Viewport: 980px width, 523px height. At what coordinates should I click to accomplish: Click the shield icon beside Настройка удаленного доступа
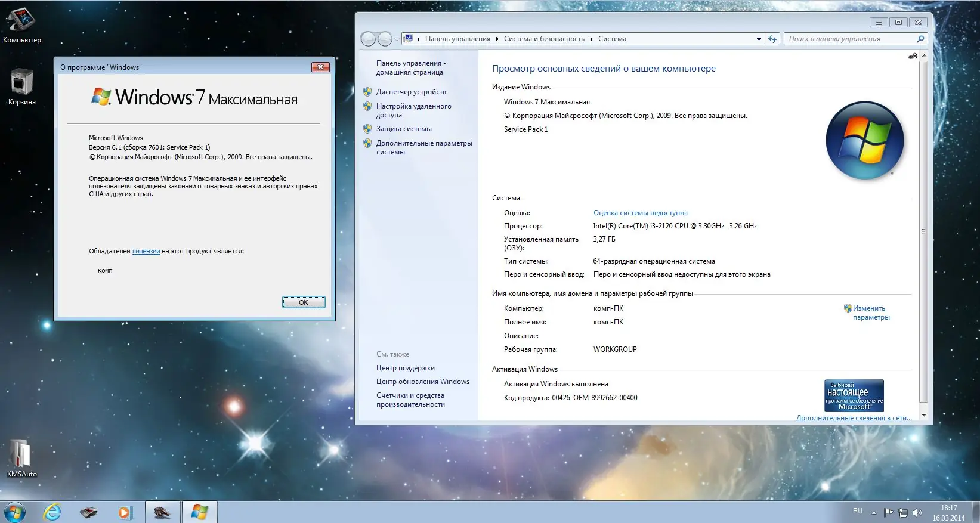(x=367, y=106)
